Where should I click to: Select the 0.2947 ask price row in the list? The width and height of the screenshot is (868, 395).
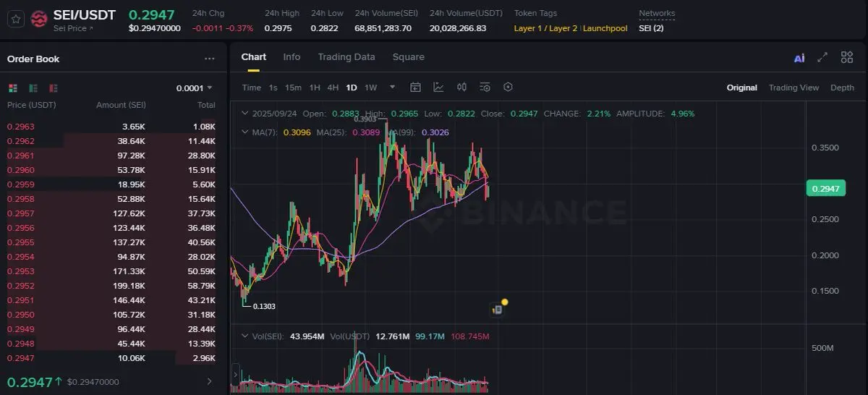click(111, 358)
